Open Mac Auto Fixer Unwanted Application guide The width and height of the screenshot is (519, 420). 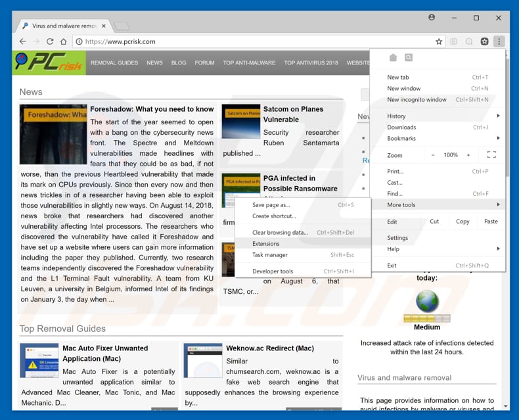[105, 354]
